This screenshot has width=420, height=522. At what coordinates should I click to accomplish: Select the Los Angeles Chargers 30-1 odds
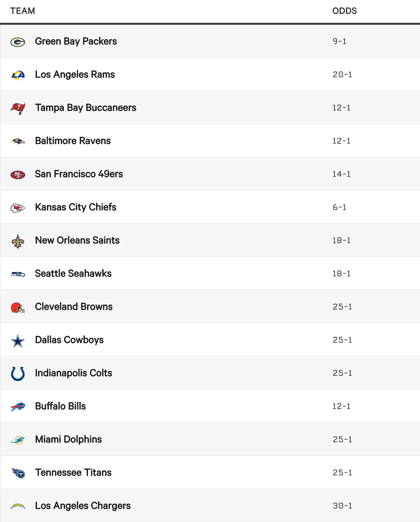[x=342, y=506]
